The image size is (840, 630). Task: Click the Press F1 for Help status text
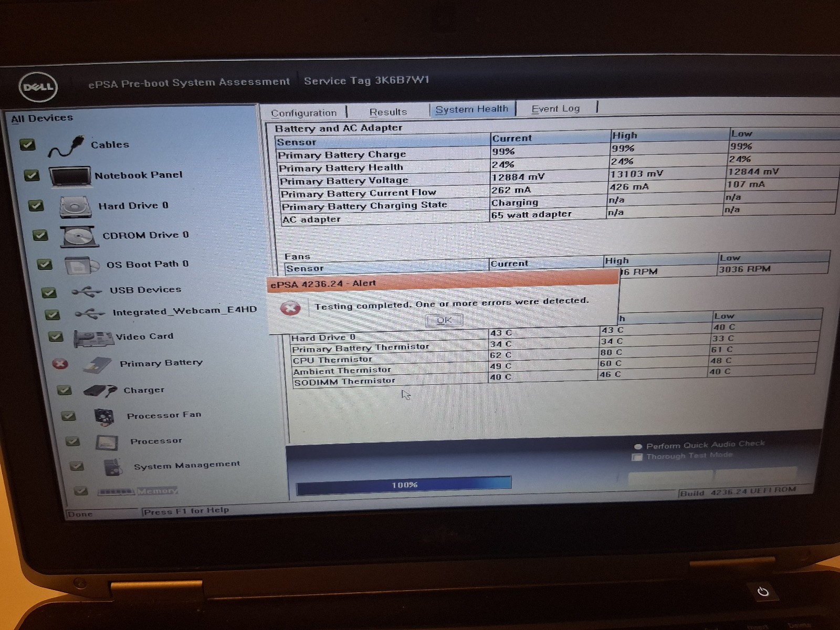pos(186,511)
